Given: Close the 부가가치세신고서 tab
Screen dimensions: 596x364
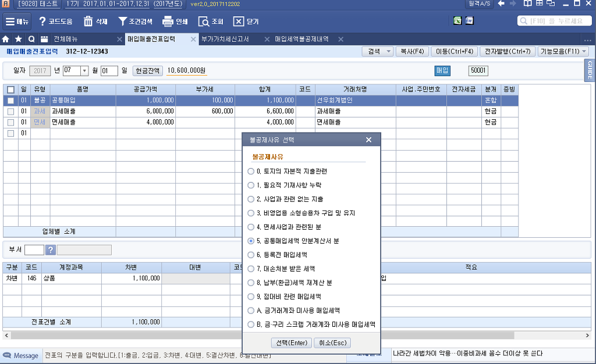Looking at the screenshot, I should 267,39.
